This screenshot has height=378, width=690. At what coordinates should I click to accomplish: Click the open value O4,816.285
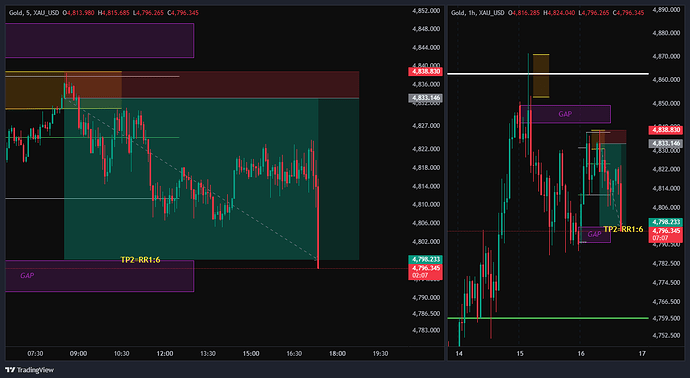tap(524, 13)
